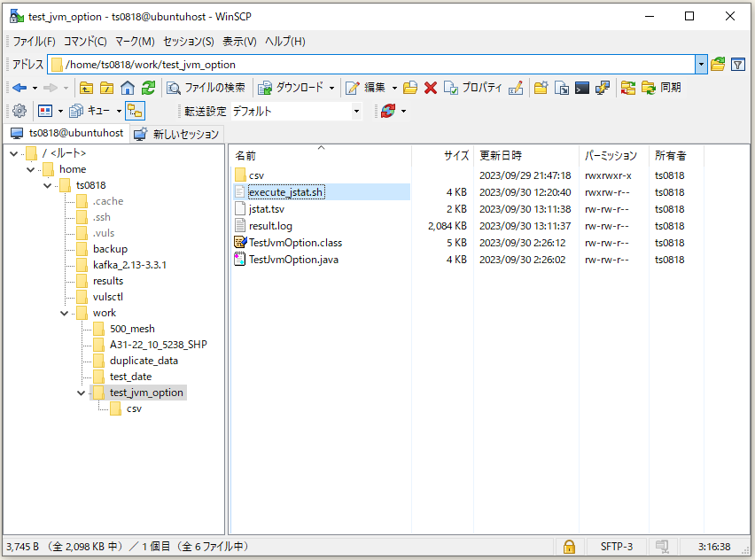Refresh the remote directory listing
This screenshot has width=755, height=560.
148,88
